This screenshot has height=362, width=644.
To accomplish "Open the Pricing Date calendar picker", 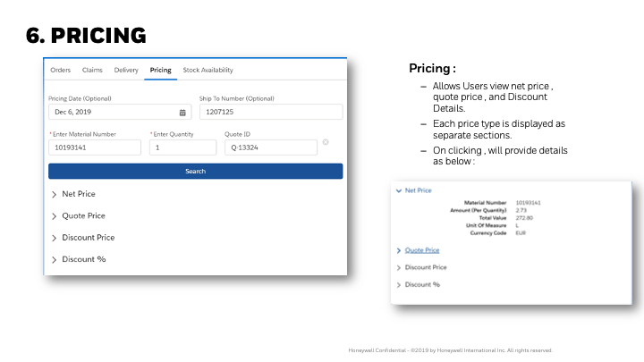I will [183, 113].
